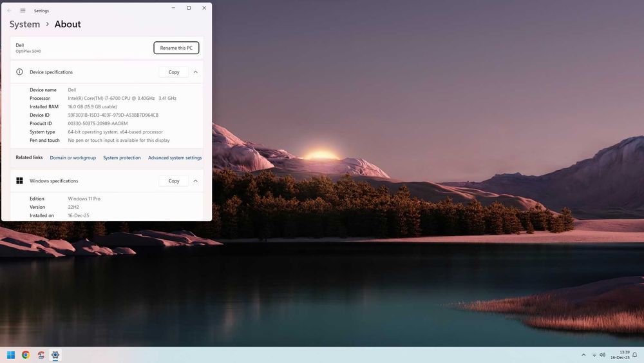Maximize the Settings window
The width and height of the screenshot is (644, 363).
point(189,8)
